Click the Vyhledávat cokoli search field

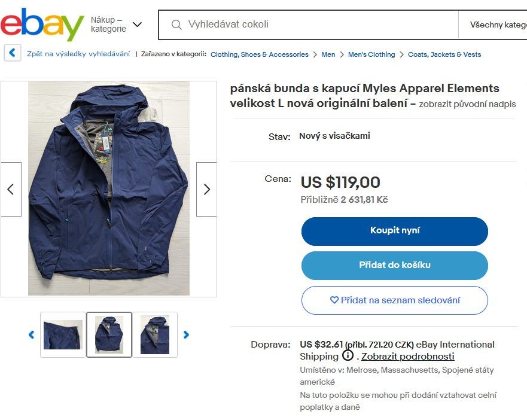(x=269, y=25)
